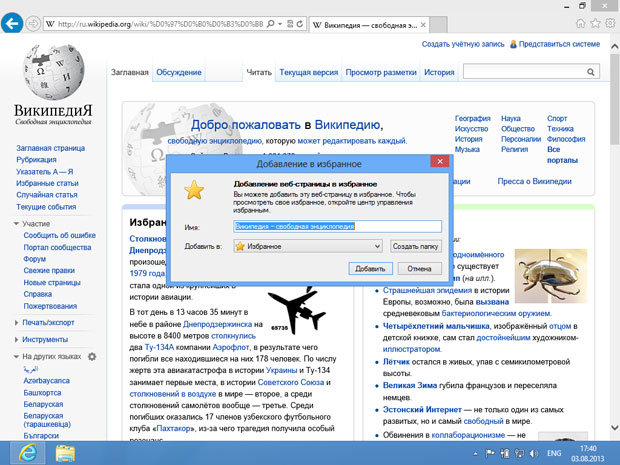This screenshot has width=620, height=465.
Task: Open the Добавить в folder dropdown
Action: [x=308, y=246]
